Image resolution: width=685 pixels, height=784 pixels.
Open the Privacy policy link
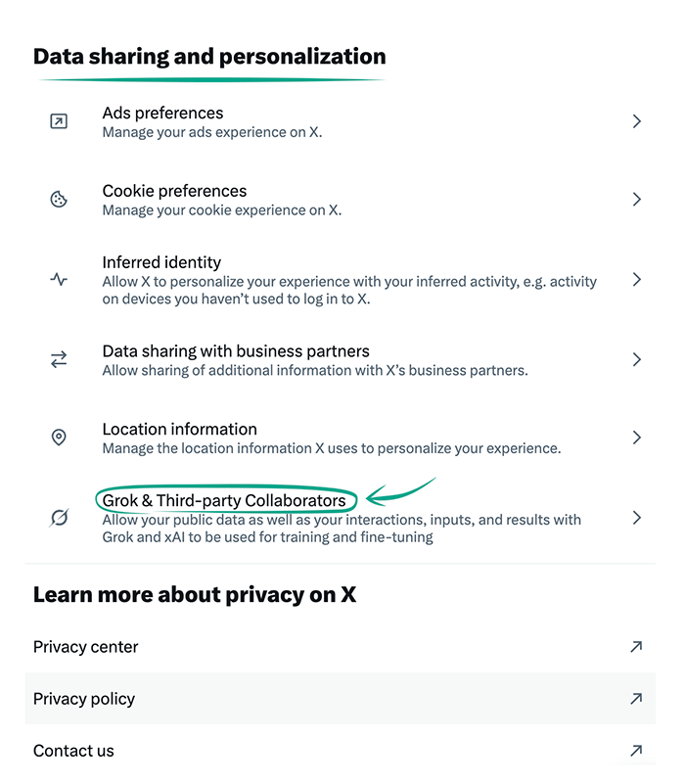[x=84, y=699]
